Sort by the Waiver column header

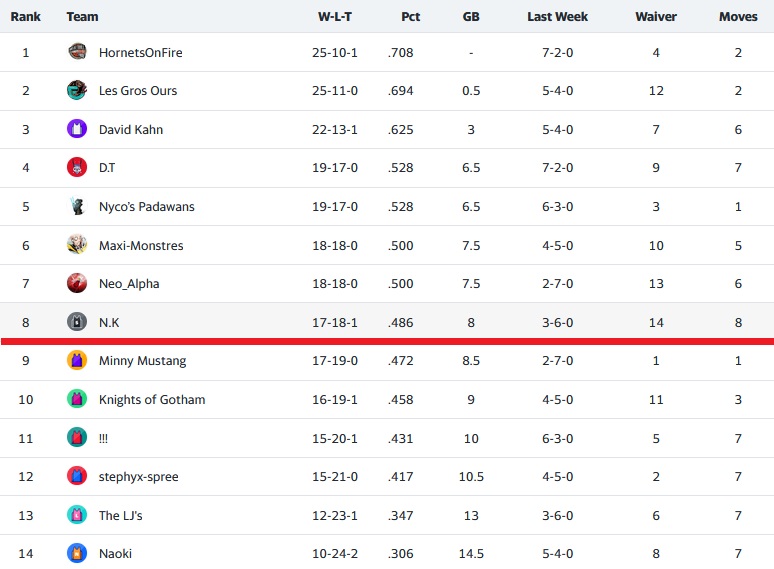point(656,17)
